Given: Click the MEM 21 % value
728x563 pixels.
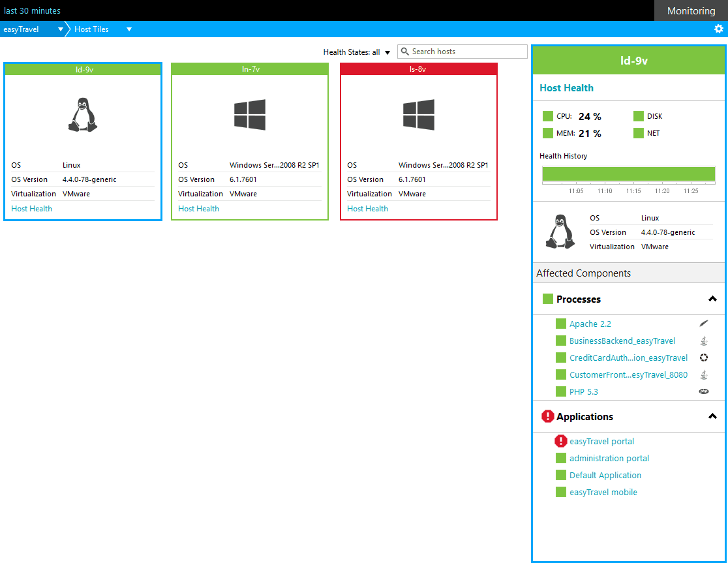Looking at the screenshot, I should (590, 134).
